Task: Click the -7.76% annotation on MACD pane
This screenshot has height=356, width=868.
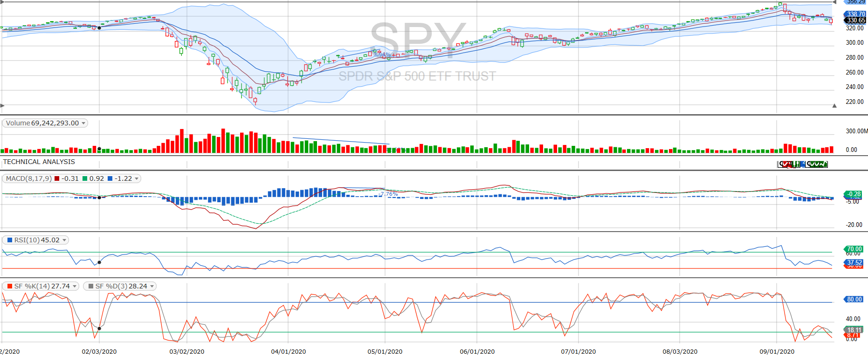Action: click(388, 194)
